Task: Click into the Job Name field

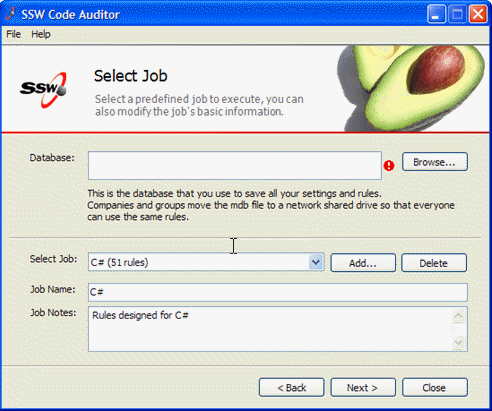Action: click(278, 292)
